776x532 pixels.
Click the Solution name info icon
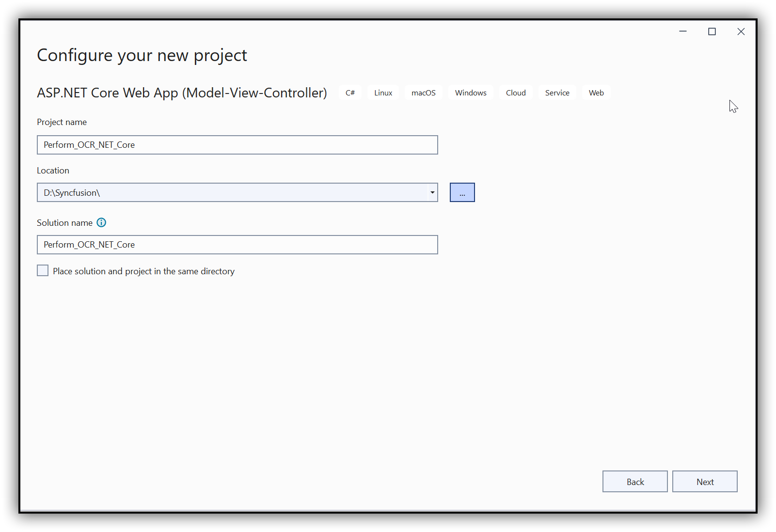pyautogui.click(x=101, y=222)
